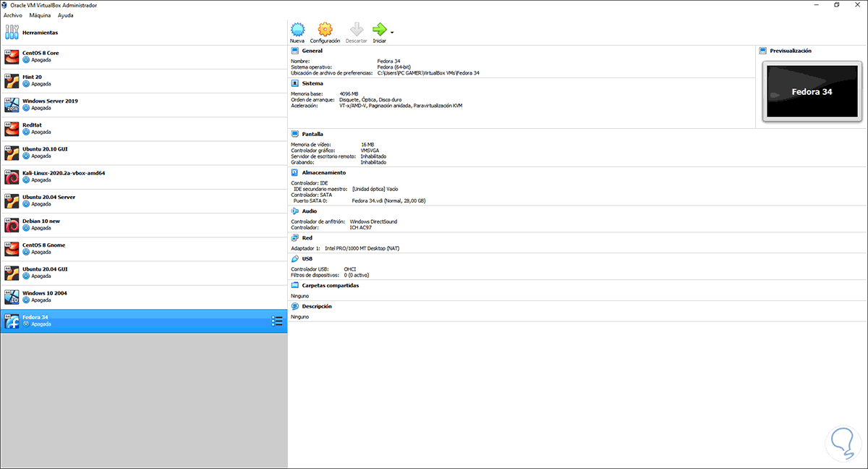Screen dimensions: 868x469
Task: Select Windows 10 2004 VM icon
Action: tap(12, 297)
